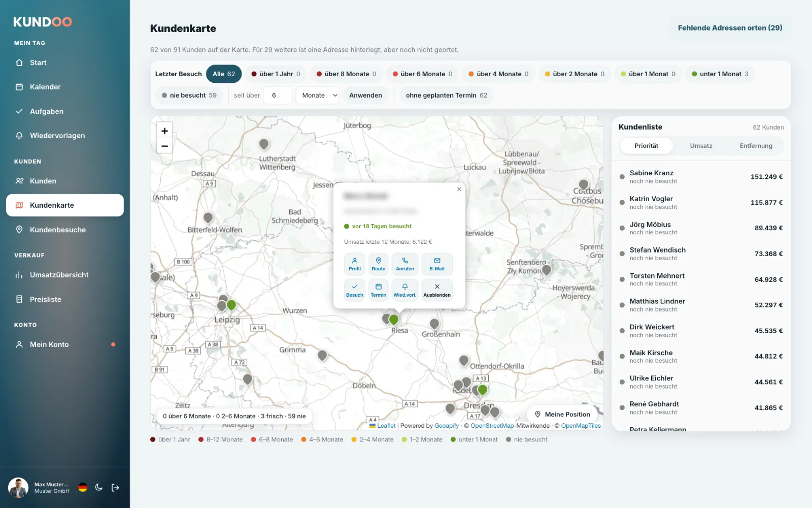
Task: Click the green map pin near Riesa
Action: (x=394, y=320)
